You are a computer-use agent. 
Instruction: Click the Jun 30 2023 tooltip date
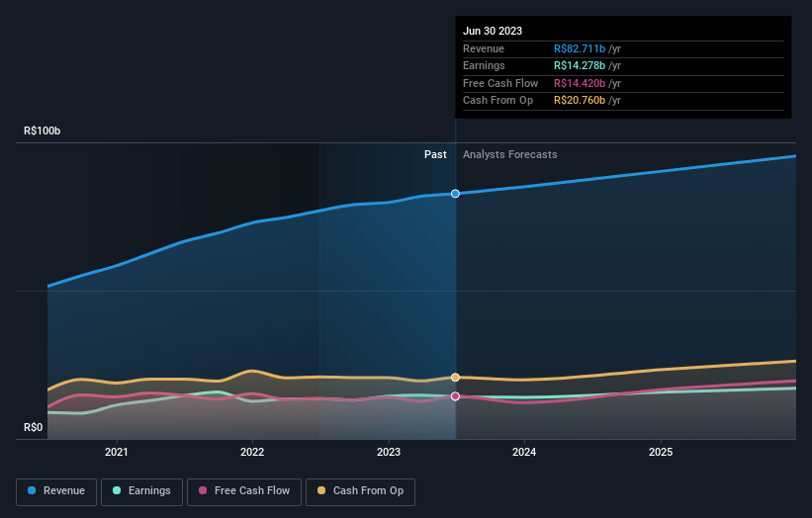(x=493, y=31)
